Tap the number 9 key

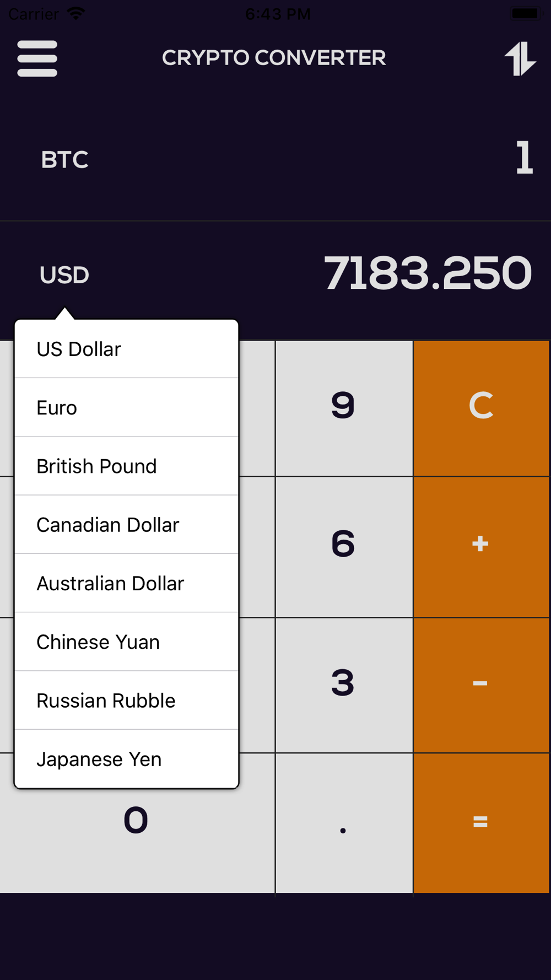pos(344,408)
